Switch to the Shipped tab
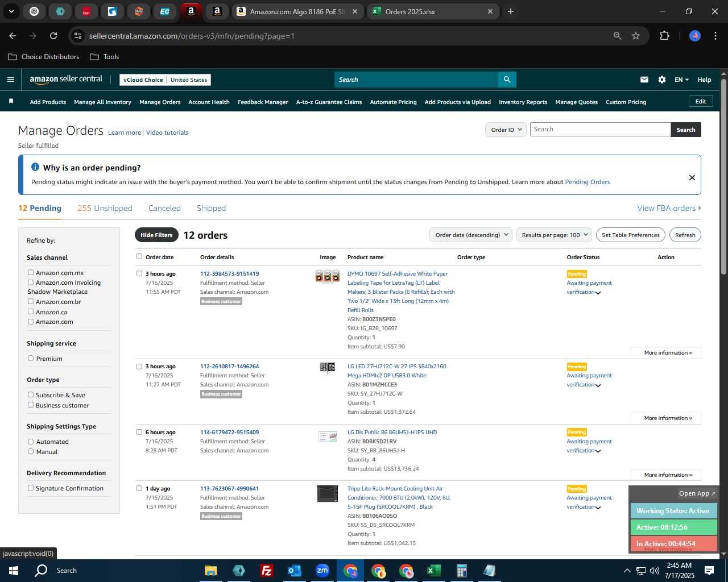The height and width of the screenshot is (582, 728). tap(211, 208)
